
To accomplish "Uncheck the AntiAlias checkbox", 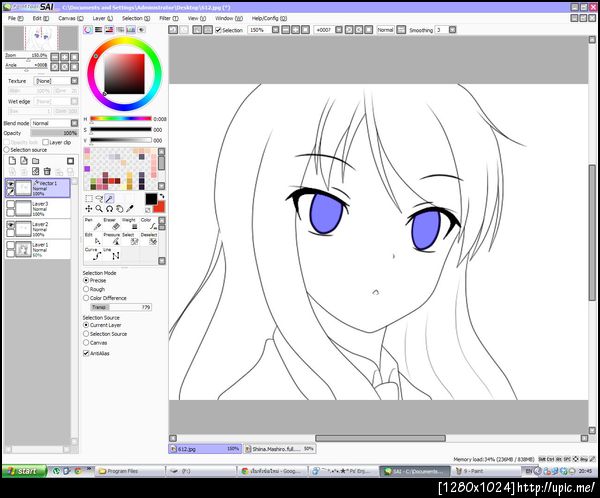I will tap(86, 353).
